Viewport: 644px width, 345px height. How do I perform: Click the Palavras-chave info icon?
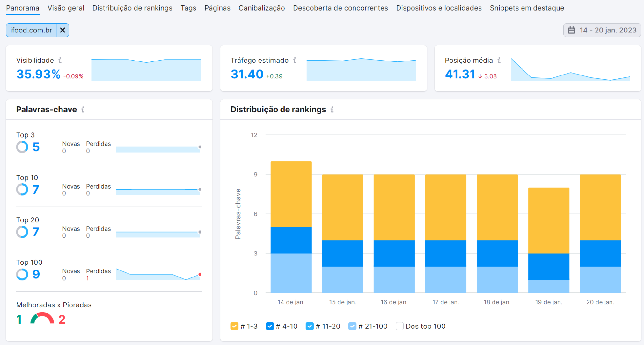[83, 110]
